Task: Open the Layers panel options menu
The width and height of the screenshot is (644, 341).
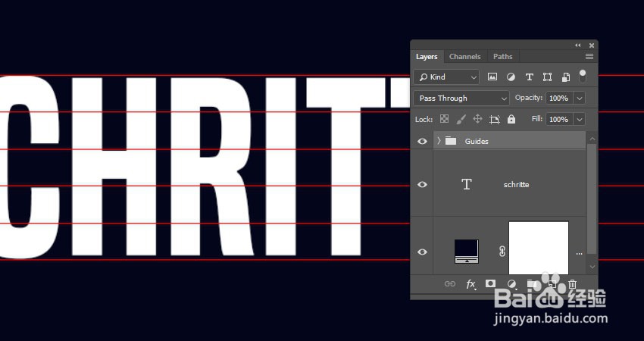Action: point(589,57)
